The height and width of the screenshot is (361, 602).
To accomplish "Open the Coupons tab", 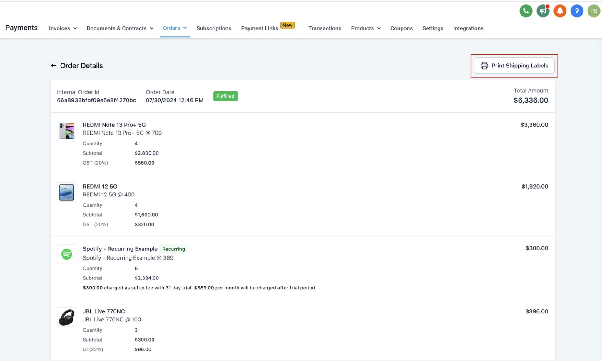I will click(402, 28).
